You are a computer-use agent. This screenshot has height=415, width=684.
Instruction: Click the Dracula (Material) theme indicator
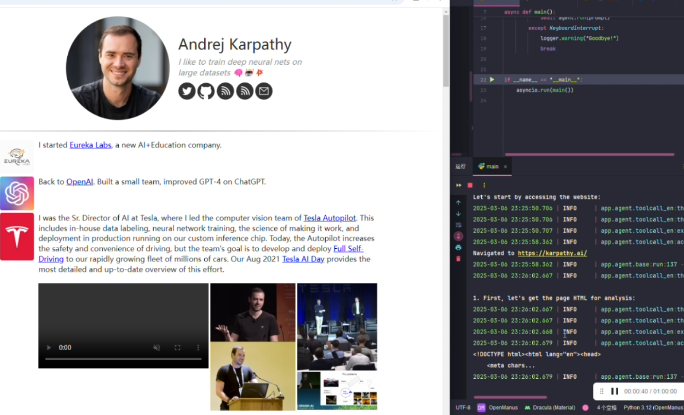[550, 408]
